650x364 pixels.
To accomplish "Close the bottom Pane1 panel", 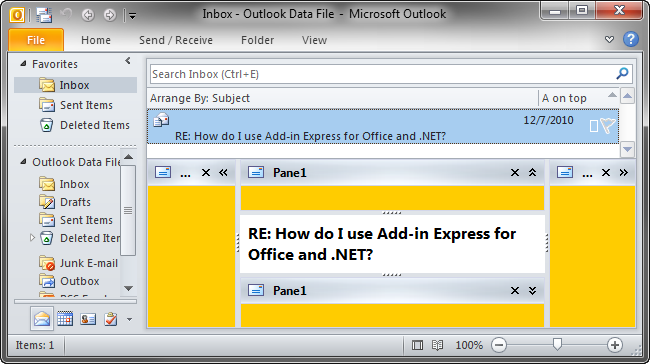I will 514,291.
